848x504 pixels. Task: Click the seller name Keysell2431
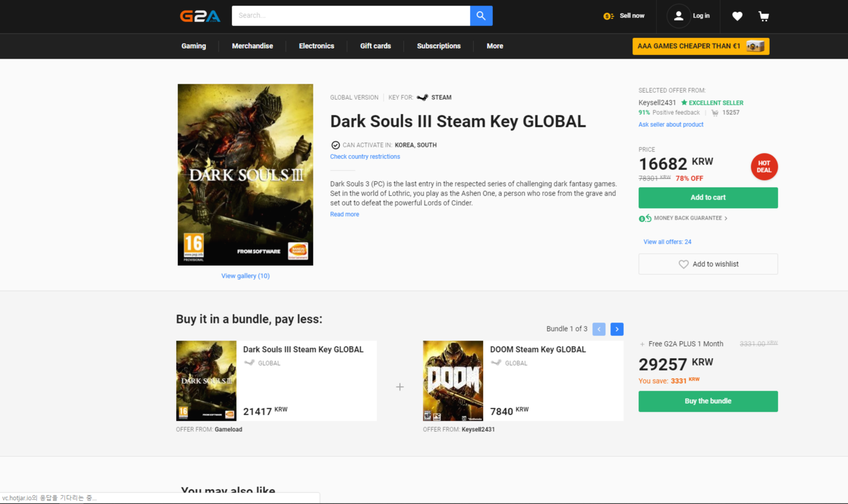[x=657, y=102]
